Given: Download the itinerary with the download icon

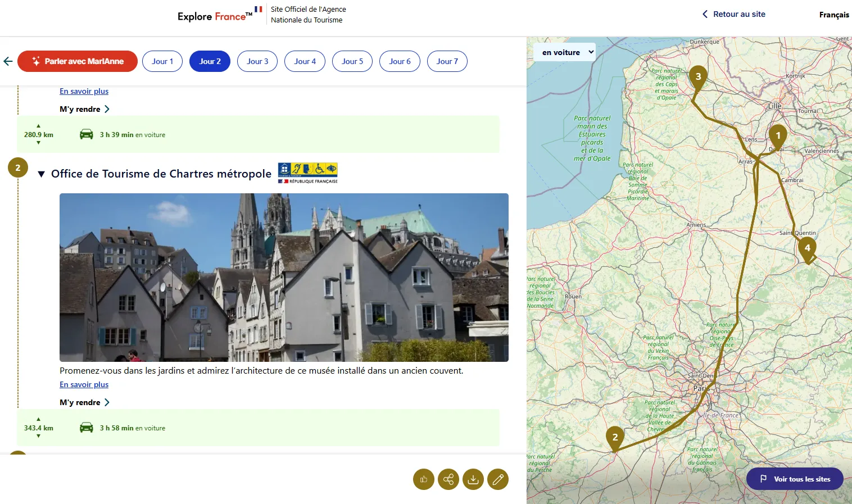Looking at the screenshot, I should point(473,479).
